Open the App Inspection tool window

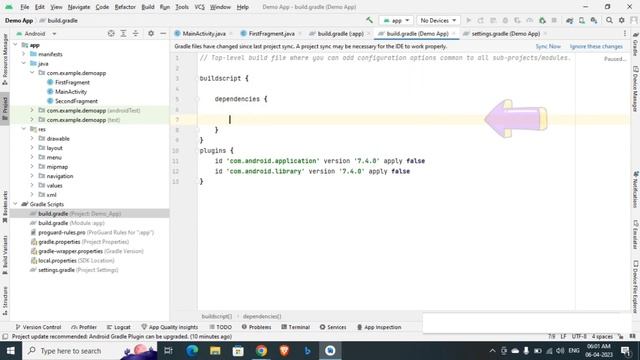pyautogui.click(x=379, y=327)
